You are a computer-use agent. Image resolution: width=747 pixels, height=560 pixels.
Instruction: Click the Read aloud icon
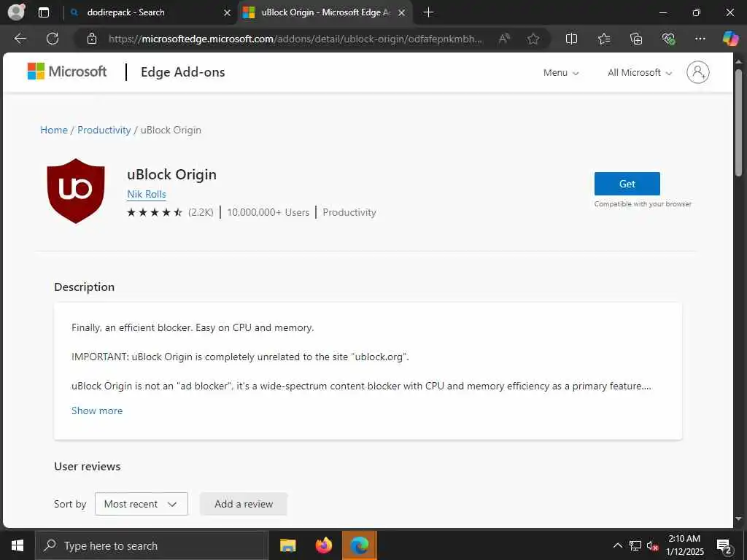click(504, 39)
